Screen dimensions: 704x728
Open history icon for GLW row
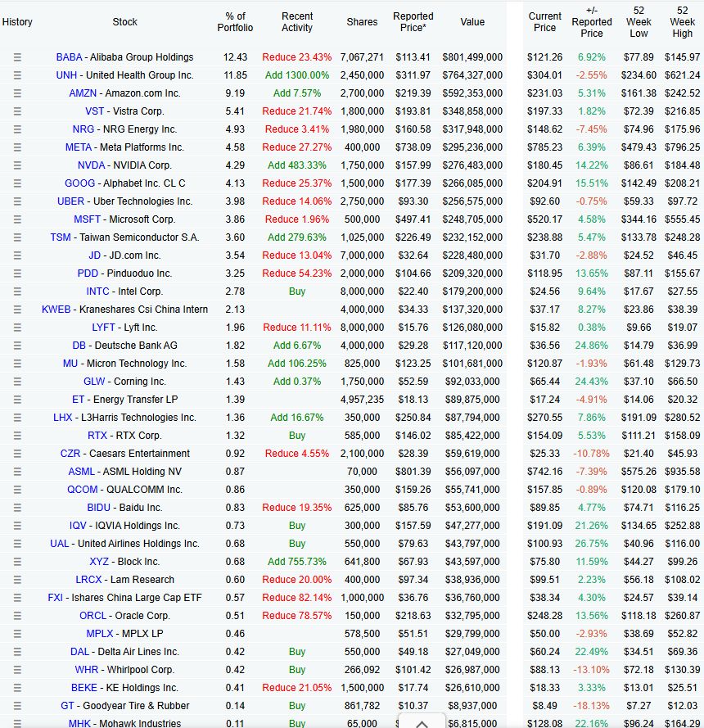coord(18,382)
